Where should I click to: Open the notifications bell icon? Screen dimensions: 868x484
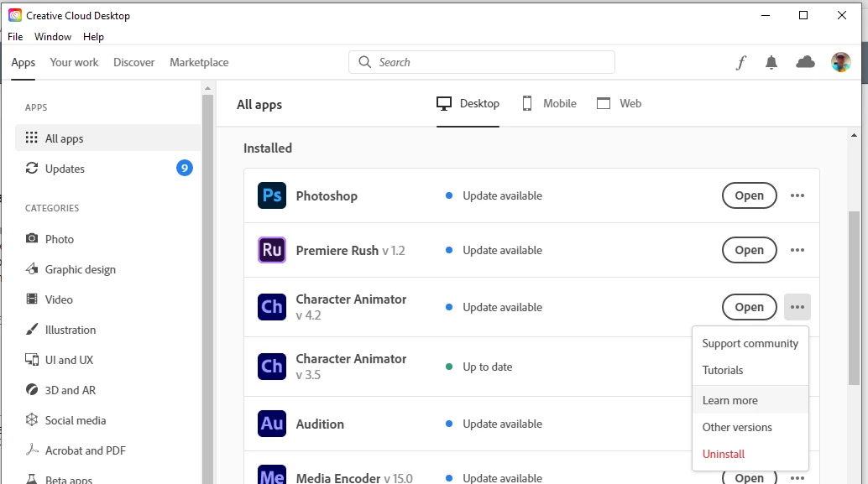pos(771,63)
